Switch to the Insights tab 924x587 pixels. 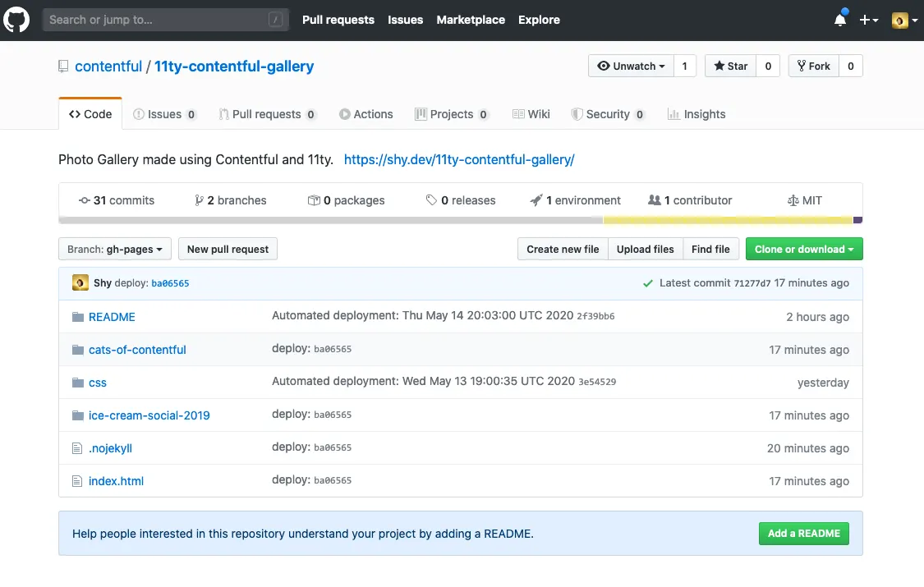(x=696, y=114)
